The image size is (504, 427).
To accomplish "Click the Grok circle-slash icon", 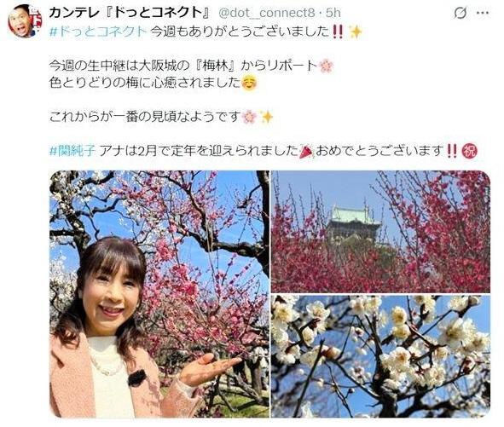I will point(461,13).
